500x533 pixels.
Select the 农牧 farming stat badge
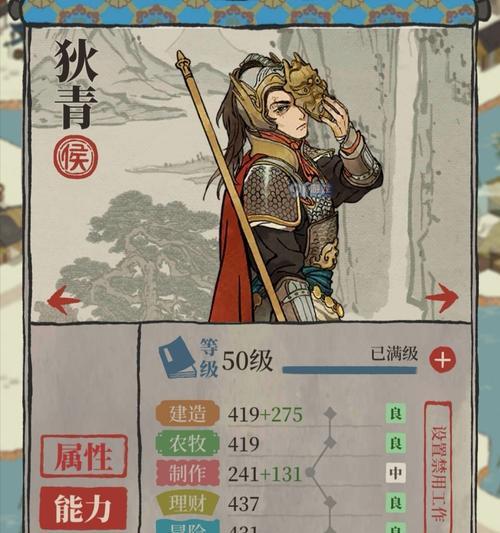click(x=187, y=443)
